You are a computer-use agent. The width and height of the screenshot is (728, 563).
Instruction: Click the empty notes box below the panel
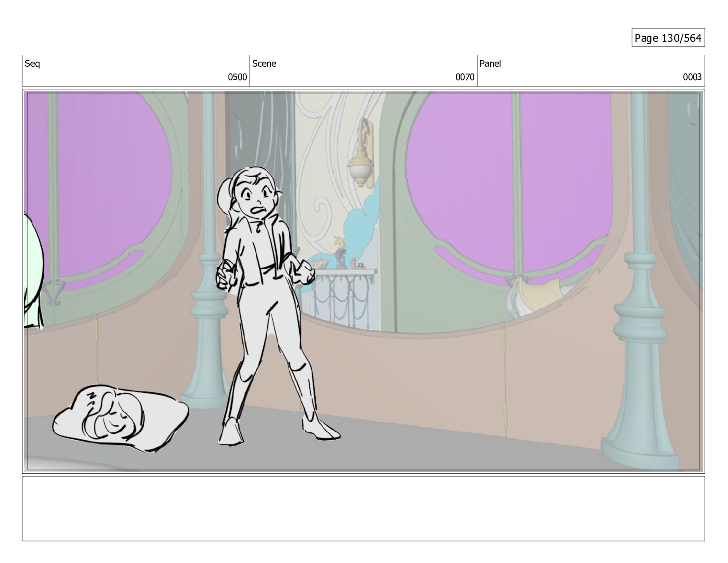pyautogui.click(x=363, y=508)
